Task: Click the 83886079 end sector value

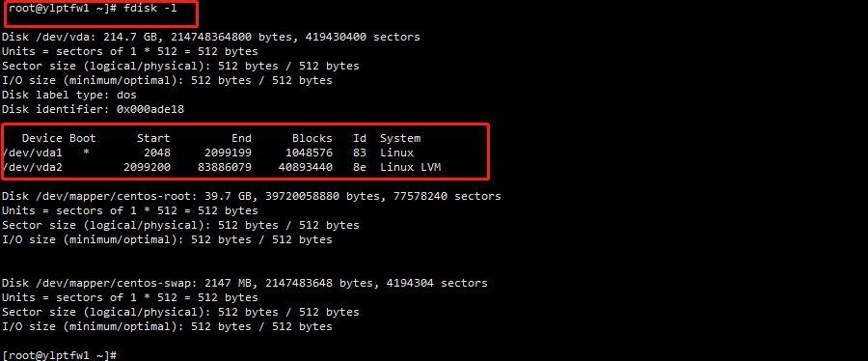Action: [x=225, y=167]
